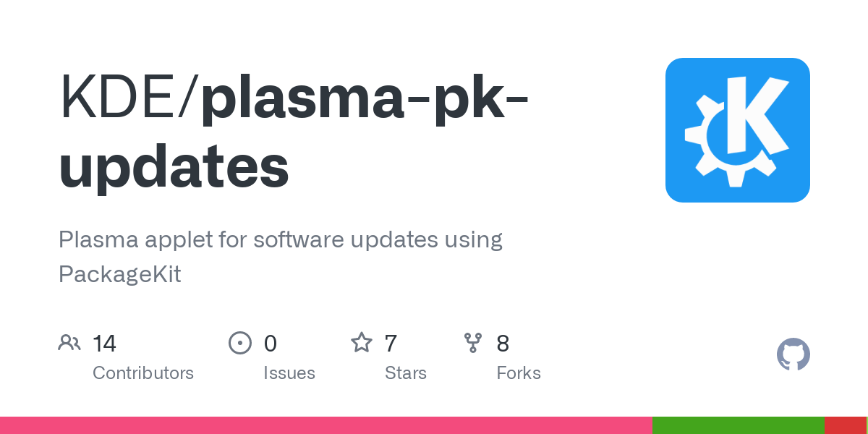This screenshot has width=868, height=434.
Task: Click the "Contributors" label
Action: pyautogui.click(x=142, y=373)
